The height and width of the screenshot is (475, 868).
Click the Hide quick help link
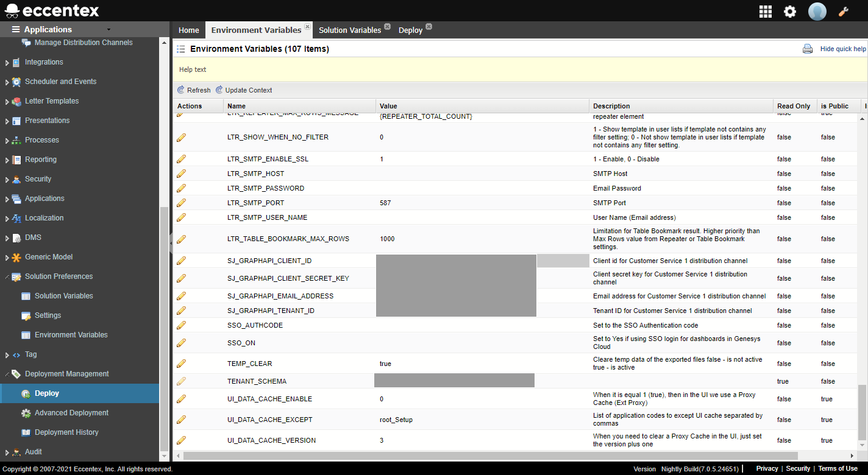[x=843, y=49]
